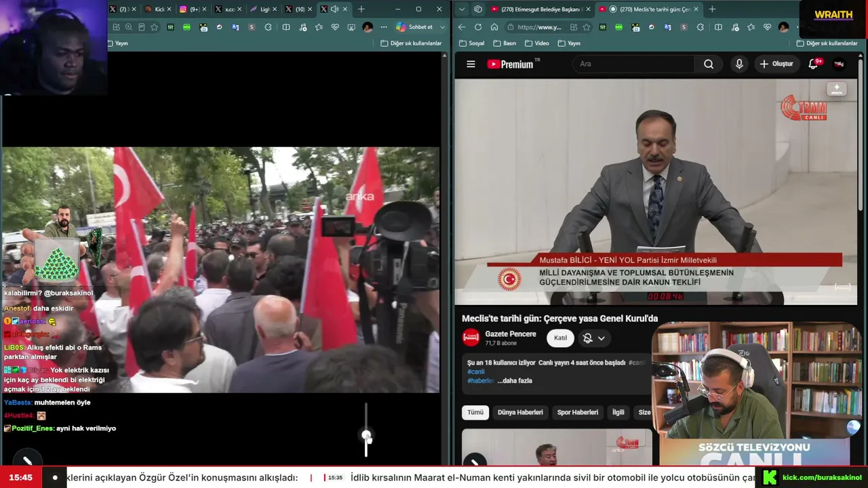Open the YouTube account avatar menu
The image size is (868, 488).
(839, 64)
